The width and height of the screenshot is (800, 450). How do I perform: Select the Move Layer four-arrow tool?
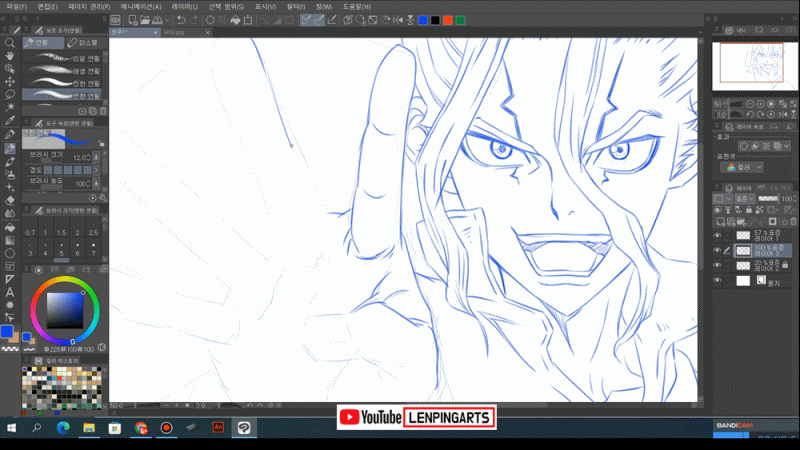pyautogui.click(x=10, y=82)
